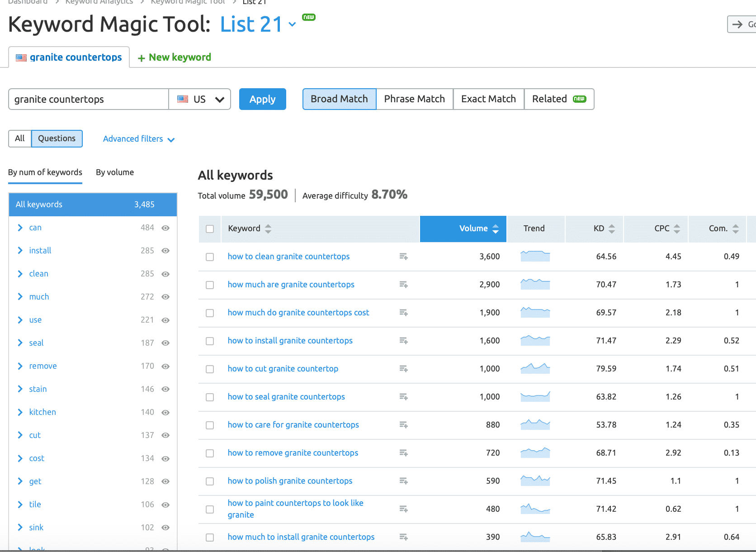The width and height of the screenshot is (756, 552).
Task: Click the granite countertops search field
Action: pos(89,99)
